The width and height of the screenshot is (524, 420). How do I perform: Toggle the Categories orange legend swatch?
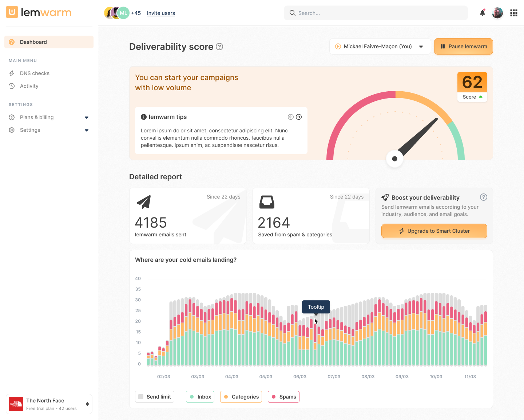point(226,397)
